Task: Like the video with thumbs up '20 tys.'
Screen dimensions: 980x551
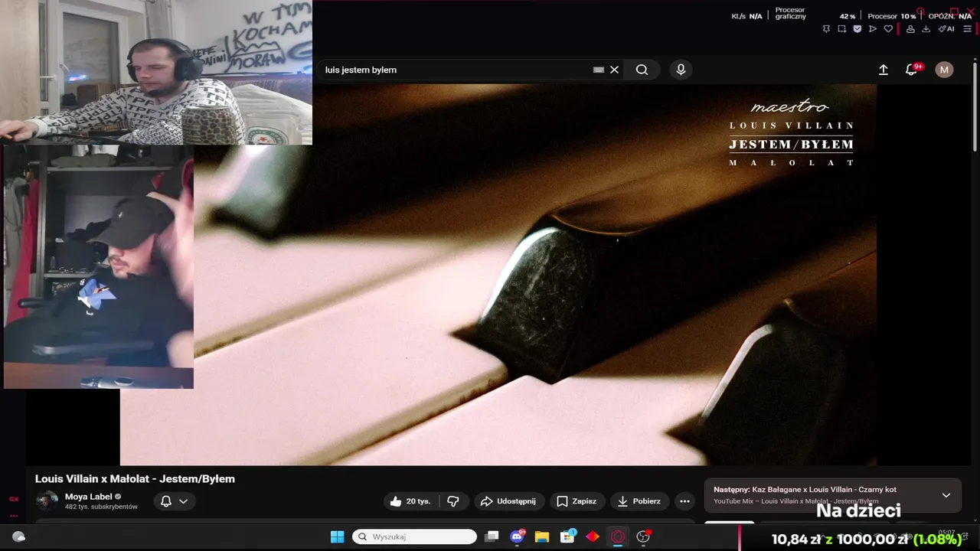Action: point(410,501)
